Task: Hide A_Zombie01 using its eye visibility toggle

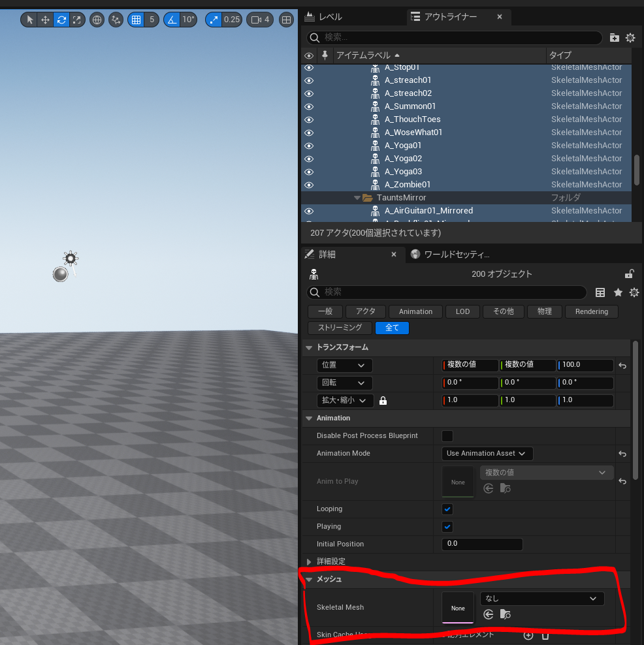Action: click(x=308, y=184)
